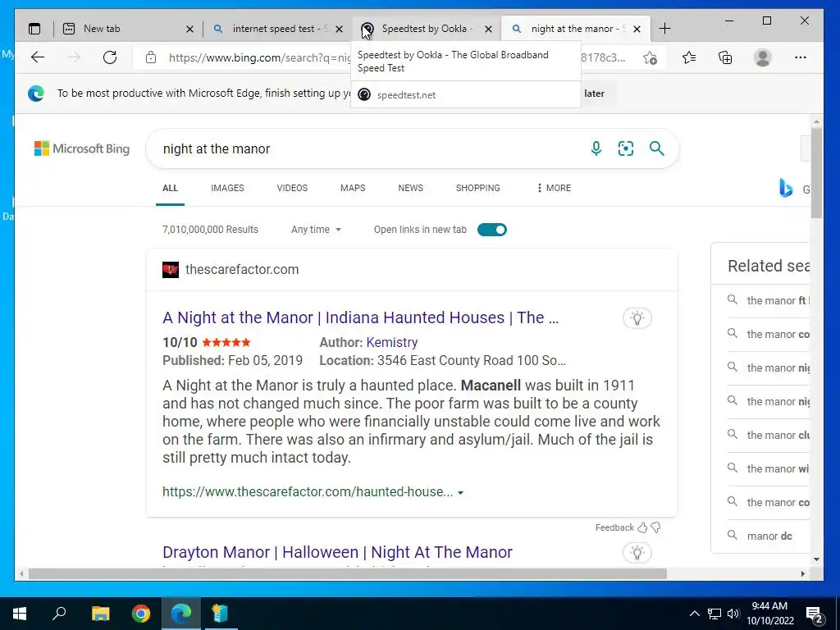
Task: Open Bing chat icon
Action: click(786, 188)
